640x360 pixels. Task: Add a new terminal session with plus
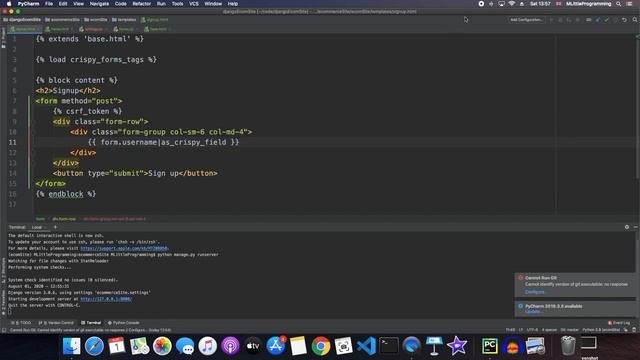[x=55, y=227]
